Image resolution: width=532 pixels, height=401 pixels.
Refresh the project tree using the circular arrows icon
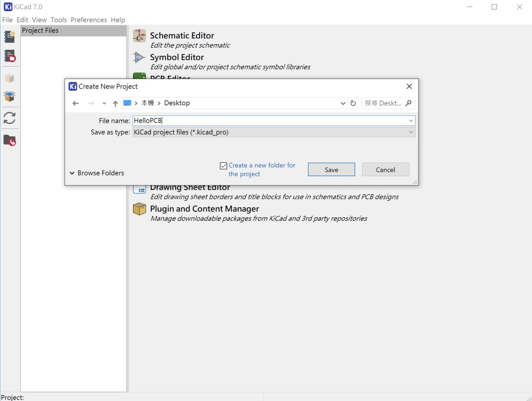pyautogui.click(x=10, y=118)
